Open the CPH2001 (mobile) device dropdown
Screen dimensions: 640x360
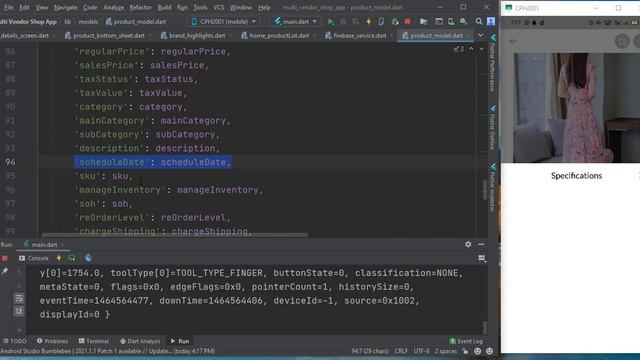tap(223, 21)
